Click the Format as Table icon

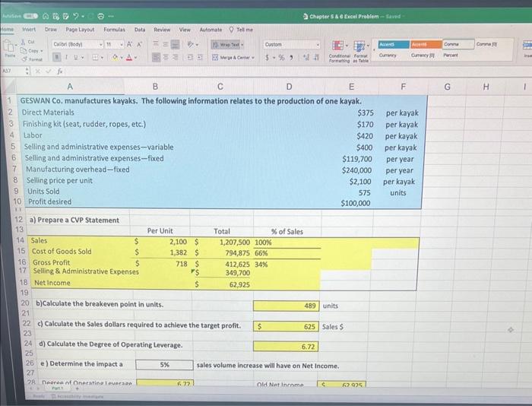pos(359,46)
